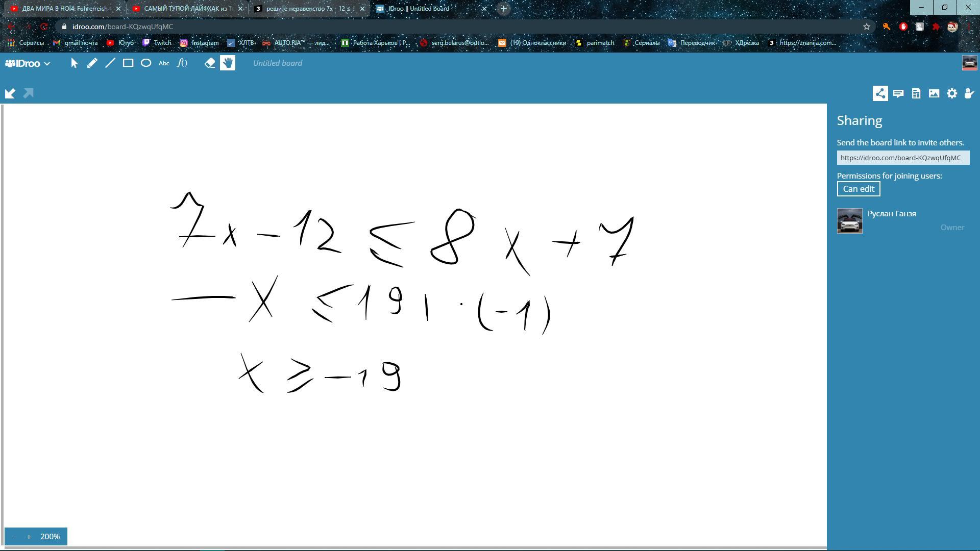Open the IDroo main menu dropdown
Viewport: 980px width, 551px height.
(x=28, y=63)
